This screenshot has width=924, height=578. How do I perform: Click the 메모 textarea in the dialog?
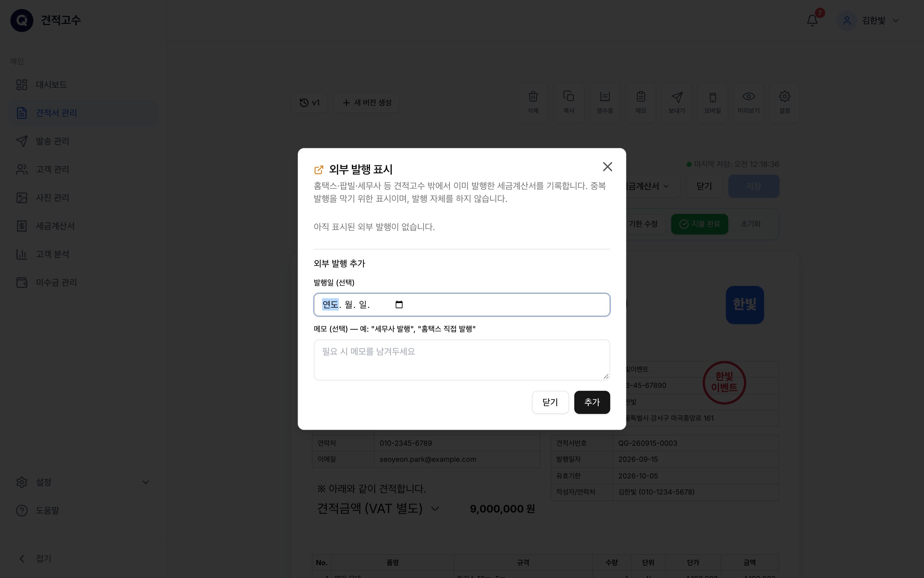462,360
